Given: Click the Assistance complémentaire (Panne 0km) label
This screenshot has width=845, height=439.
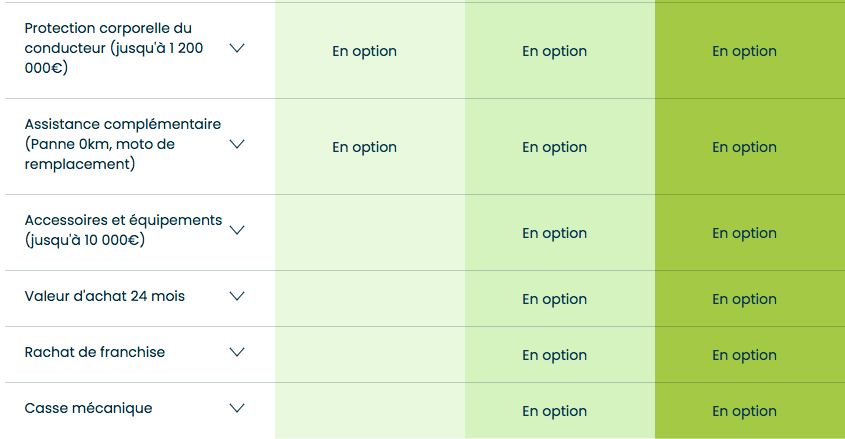Looking at the screenshot, I should 123,144.
